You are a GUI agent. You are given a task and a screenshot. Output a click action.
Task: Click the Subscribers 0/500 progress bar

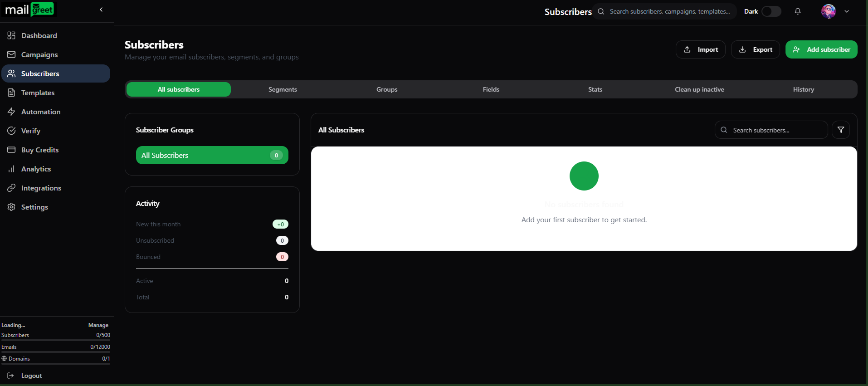tap(56, 340)
